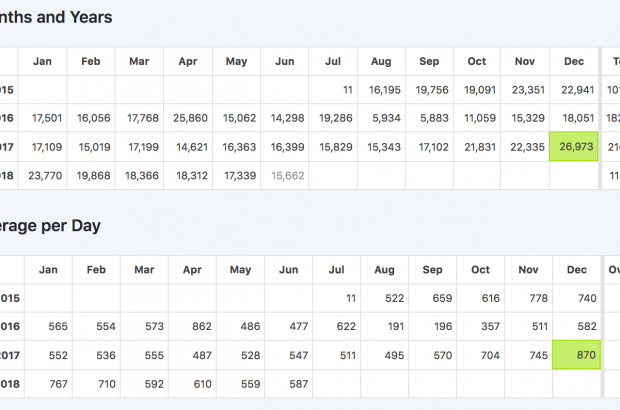Click Jul column header in Average per Day table
The width and height of the screenshot is (620, 410).
[x=336, y=269]
